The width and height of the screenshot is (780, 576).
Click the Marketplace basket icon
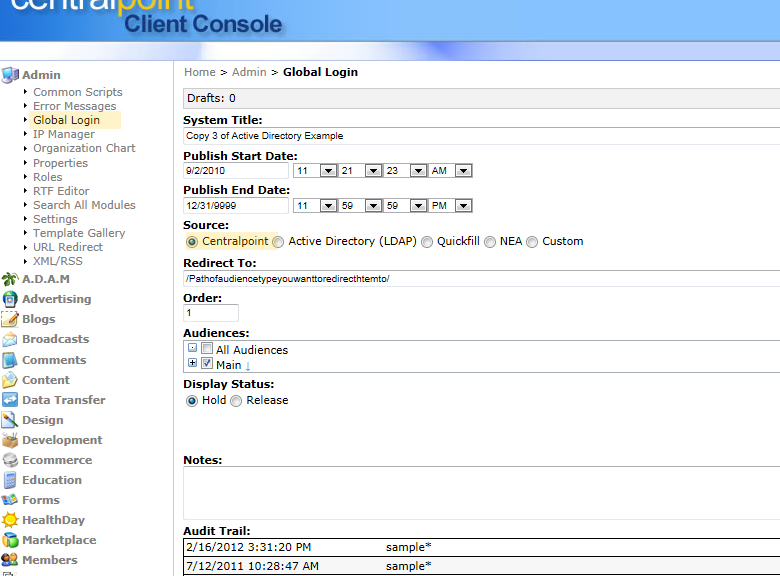coord(10,540)
